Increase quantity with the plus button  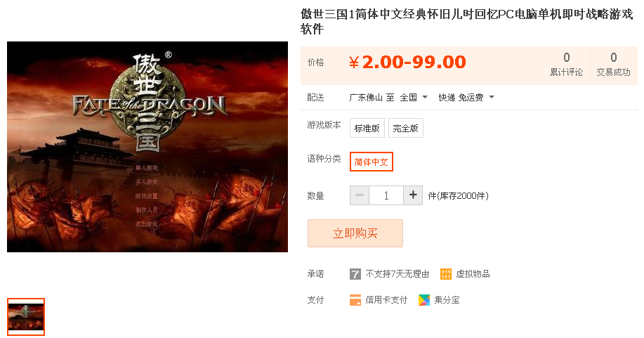coord(413,195)
